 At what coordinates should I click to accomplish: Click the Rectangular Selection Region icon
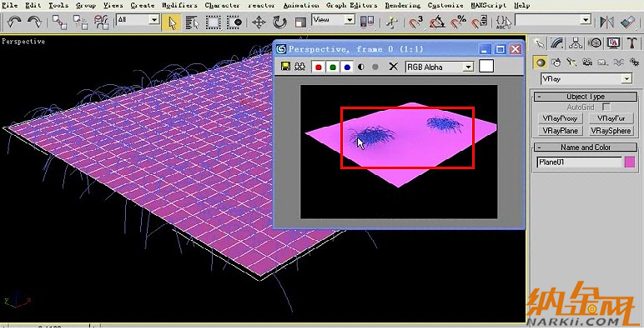[x=213, y=22]
